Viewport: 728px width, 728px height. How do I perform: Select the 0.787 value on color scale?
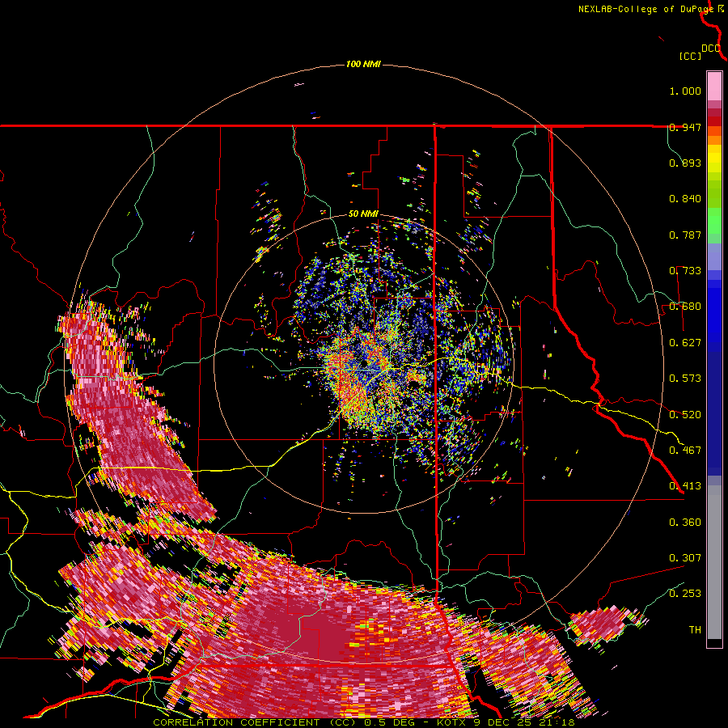[x=685, y=235]
